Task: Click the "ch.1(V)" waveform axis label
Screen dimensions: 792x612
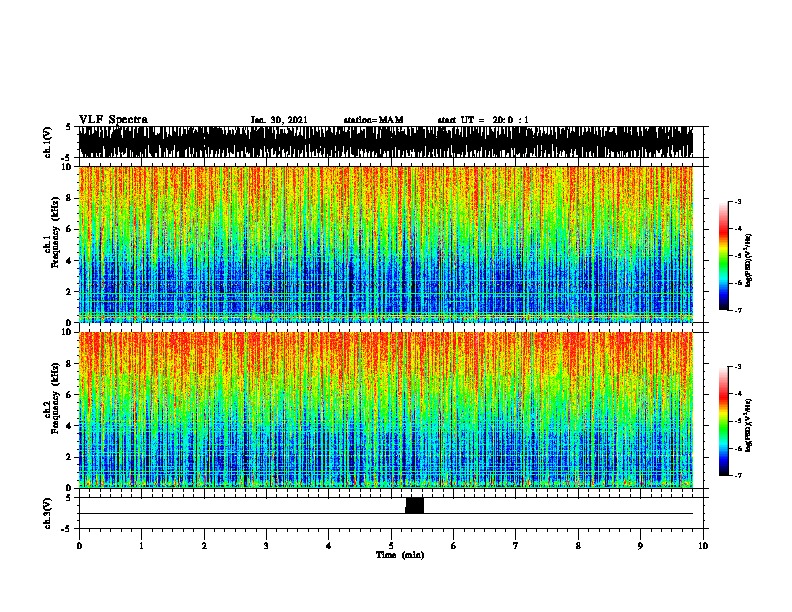Action: click(48, 142)
